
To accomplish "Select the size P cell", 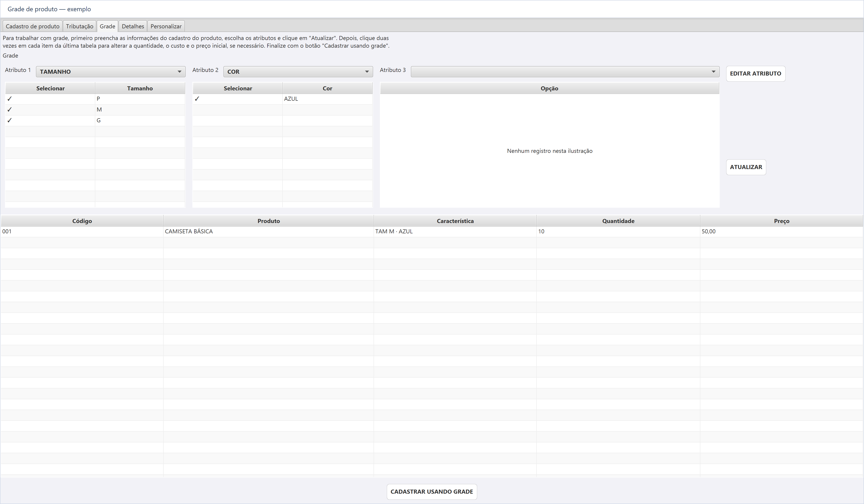I will pyautogui.click(x=140, y=99).
